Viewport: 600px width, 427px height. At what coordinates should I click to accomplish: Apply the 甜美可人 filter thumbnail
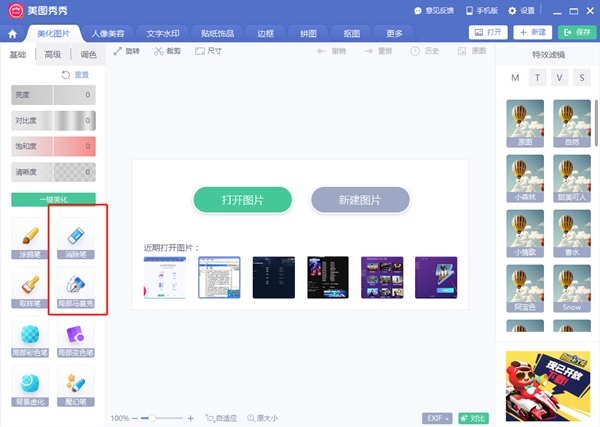572,178
